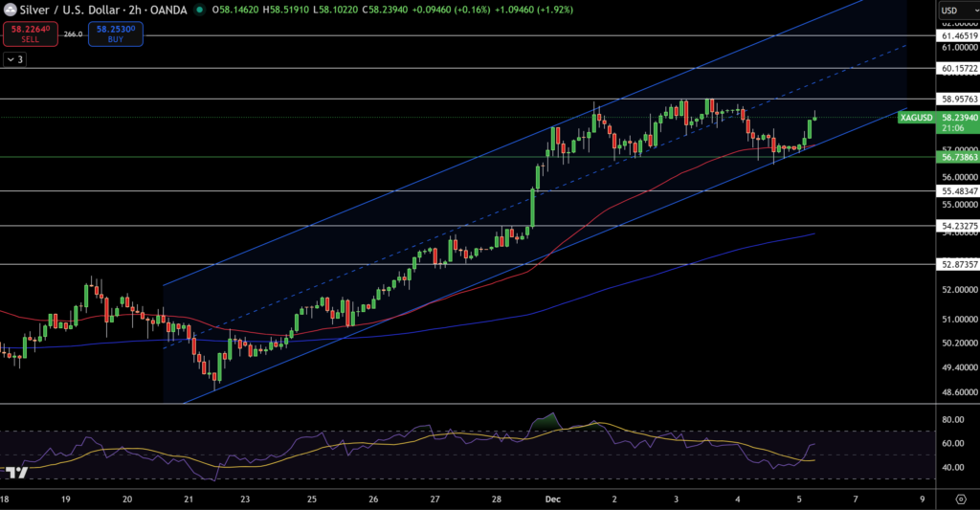Open chart settings gear in the corner
The height and width of the screenshot is (510, 980).
coord(960,499)
